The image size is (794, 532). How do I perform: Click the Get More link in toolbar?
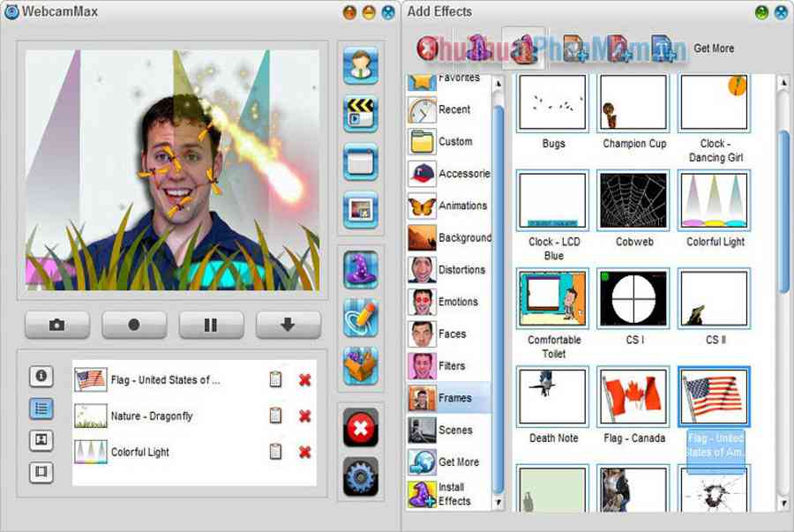[713, 49]
